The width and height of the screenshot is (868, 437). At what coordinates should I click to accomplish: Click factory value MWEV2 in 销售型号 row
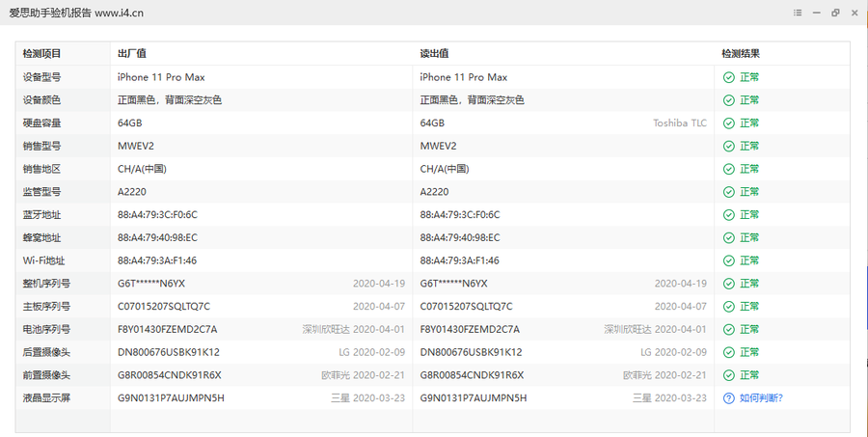136,147
